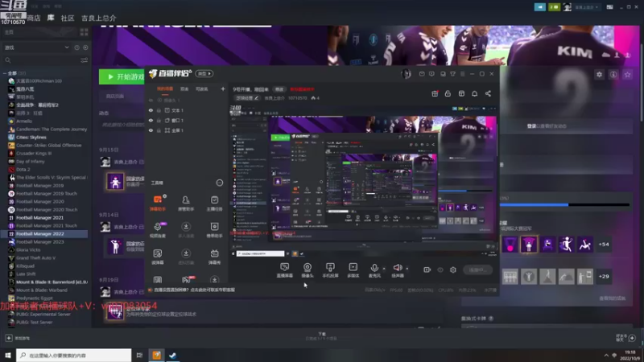Click the 修改 button next to stream title
This screenshot has height=362, width=644.
coord(279,89)
